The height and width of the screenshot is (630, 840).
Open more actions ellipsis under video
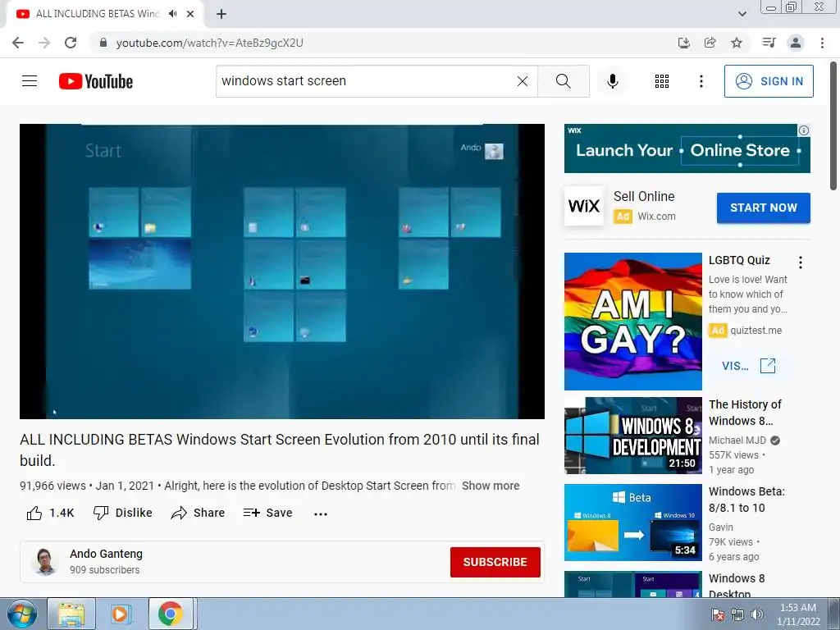321,514
